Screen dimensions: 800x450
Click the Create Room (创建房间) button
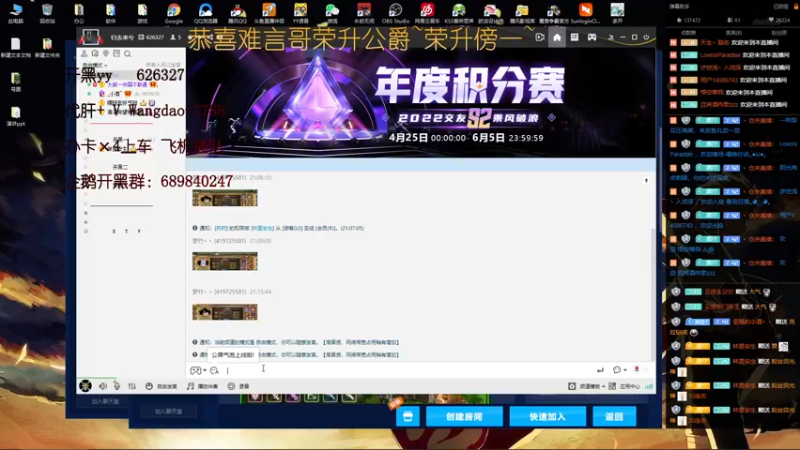464,416
